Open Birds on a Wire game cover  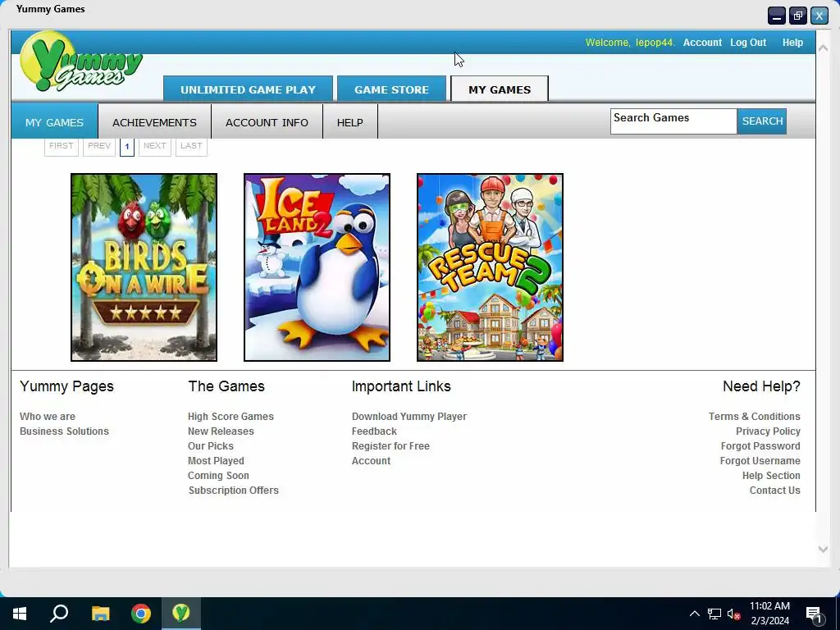point(144,267)
